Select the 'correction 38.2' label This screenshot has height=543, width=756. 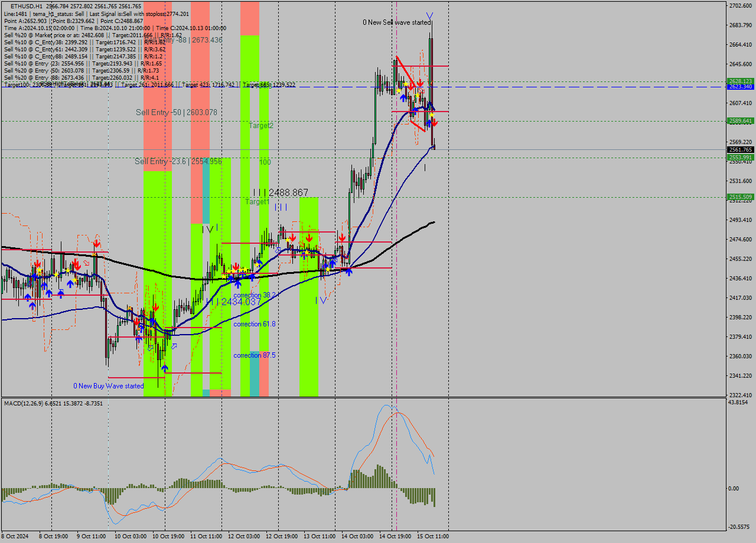pos(255,295)
